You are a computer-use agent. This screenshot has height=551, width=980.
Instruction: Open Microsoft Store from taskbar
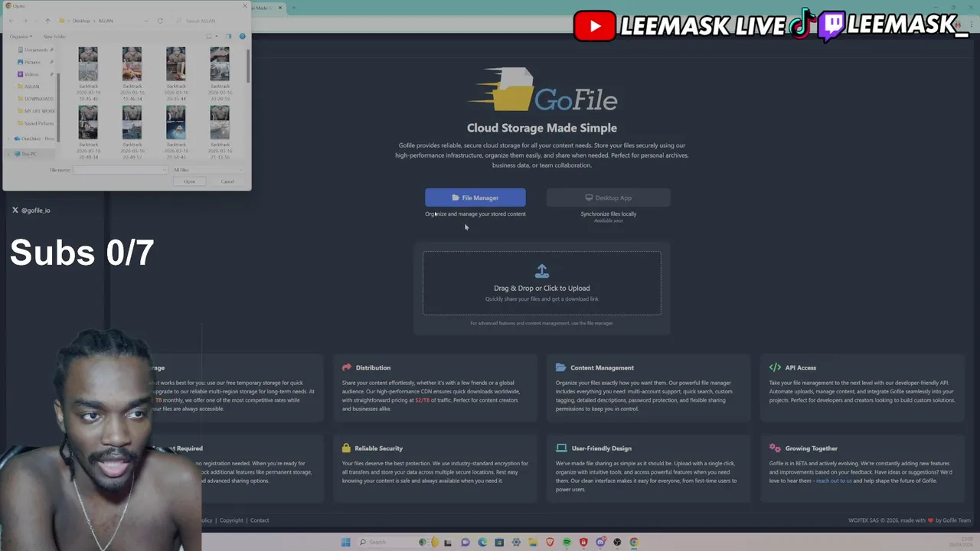499,543
